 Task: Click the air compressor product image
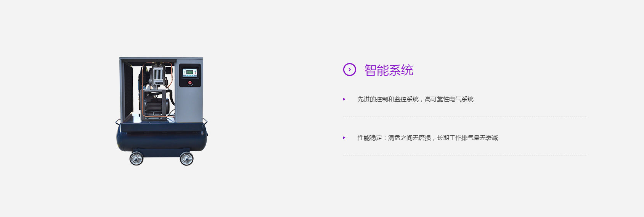coord(162,111)
